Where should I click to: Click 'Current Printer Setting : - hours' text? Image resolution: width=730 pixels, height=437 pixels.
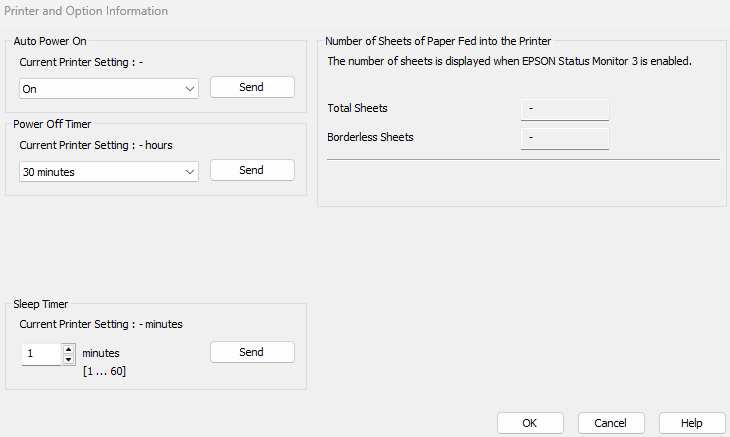click(x=96, y=145)
